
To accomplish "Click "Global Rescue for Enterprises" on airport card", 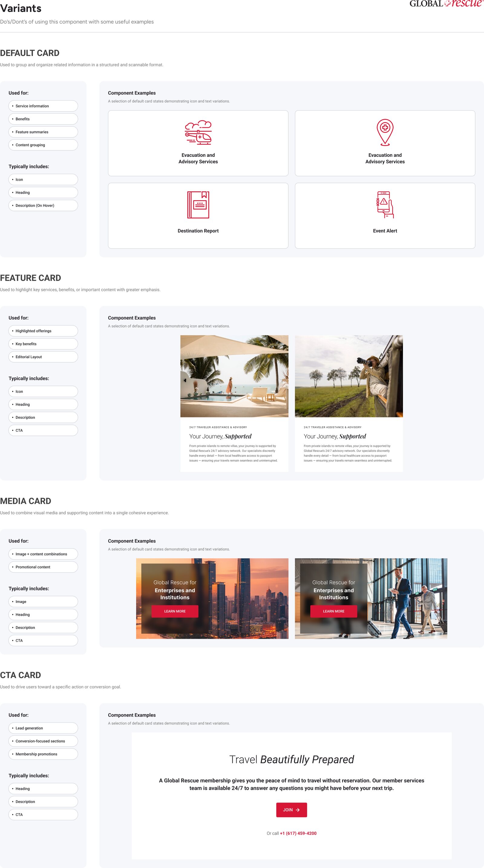I will click(x=334, y=590).
